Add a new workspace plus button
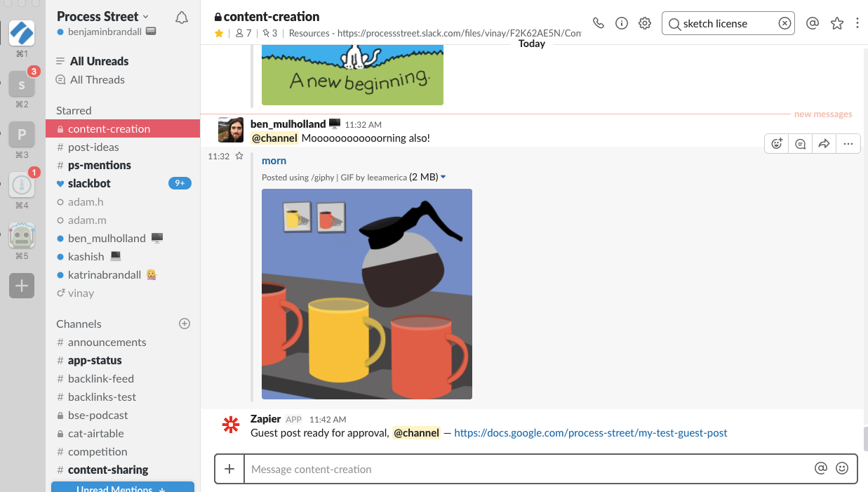 tap(22, 286)
